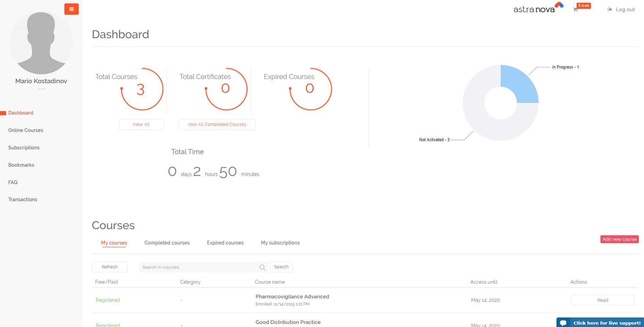Click the Search button

(281, 267)
